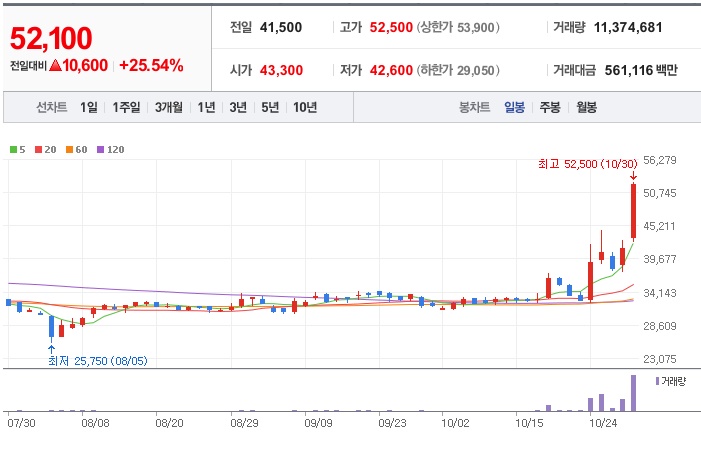Open the 10년 line chart
Image resolution: width=701 pixels, height=449 pixels.
(305, 107)
